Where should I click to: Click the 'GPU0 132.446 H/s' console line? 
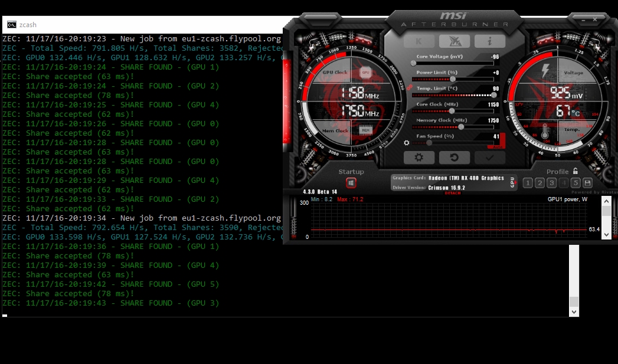point(143,58)
